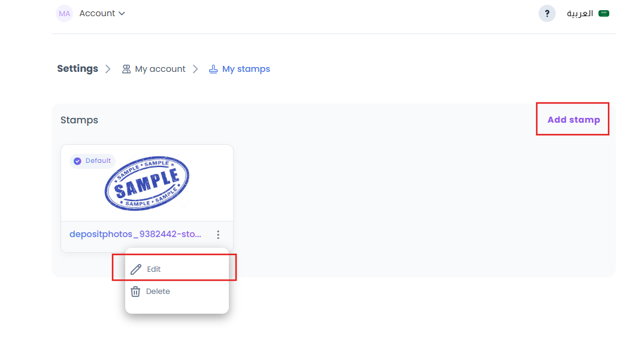Image resolution: width=644 pixels, height=349 pixels.
Task: Open the Account dropdown menu
Action: tap(102, 13)
